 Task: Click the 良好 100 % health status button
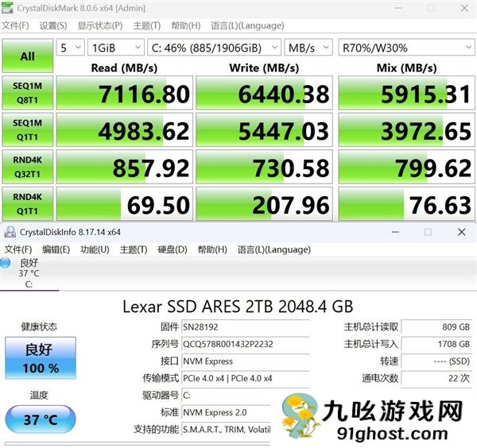coord(41,358)
